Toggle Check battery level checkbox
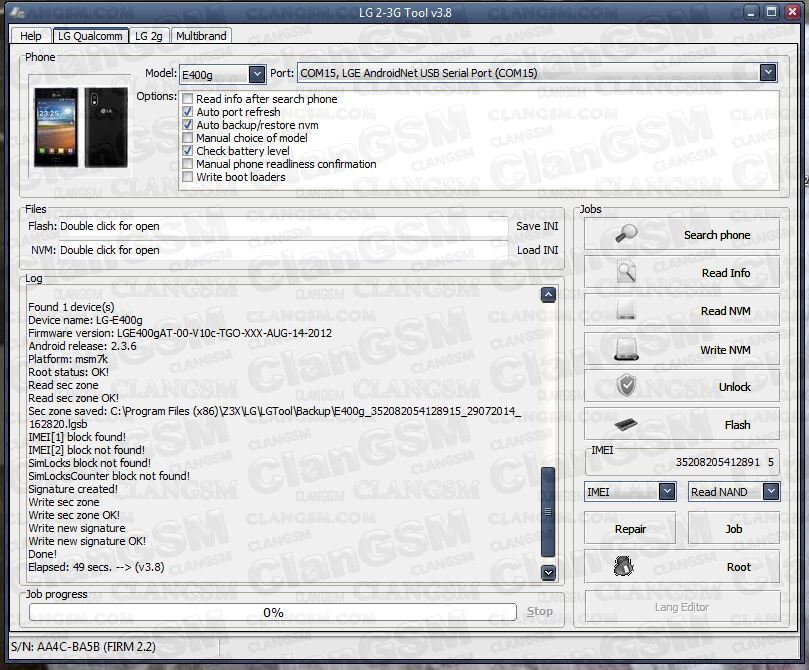 pyautogui.click(x=188, y=151)
